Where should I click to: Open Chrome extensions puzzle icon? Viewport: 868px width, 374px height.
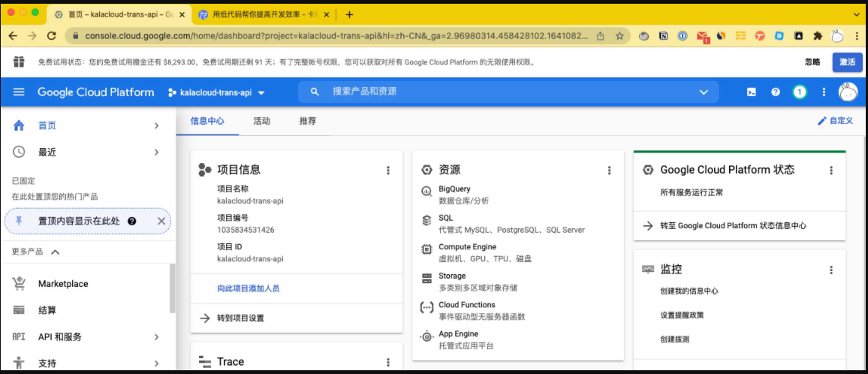[817, 36]
